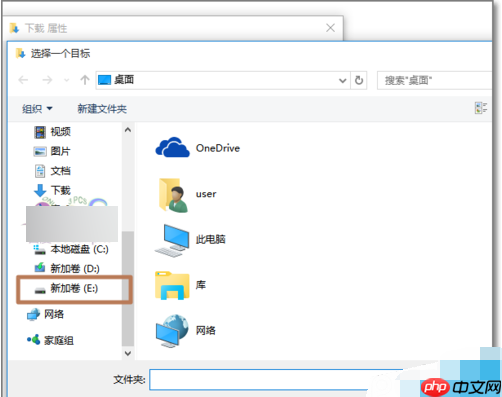Open the 组织 dropdown menu
Screen dimensions: 502x397
tap(37, 109)
